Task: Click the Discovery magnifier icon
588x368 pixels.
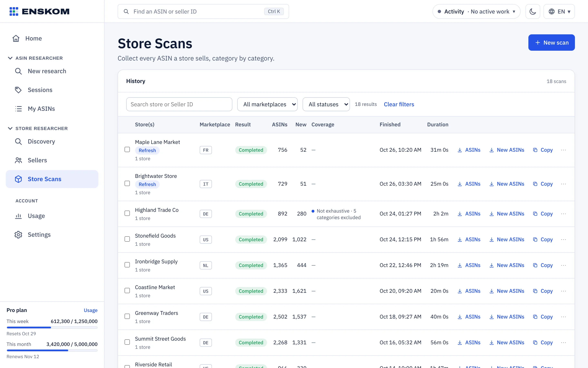Action: [x=18, y=141]
